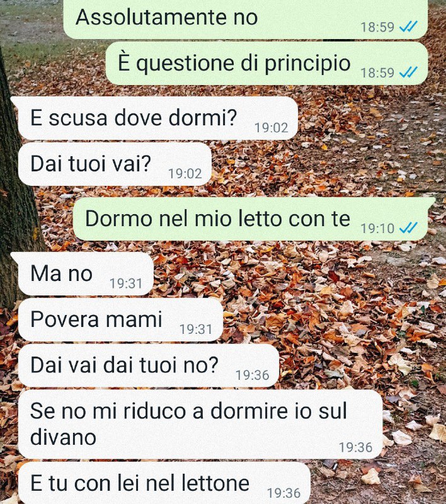
Task: Tap the 19:02 timestamp on "Dai tuoi vai?"
Action: coord(185,174)
